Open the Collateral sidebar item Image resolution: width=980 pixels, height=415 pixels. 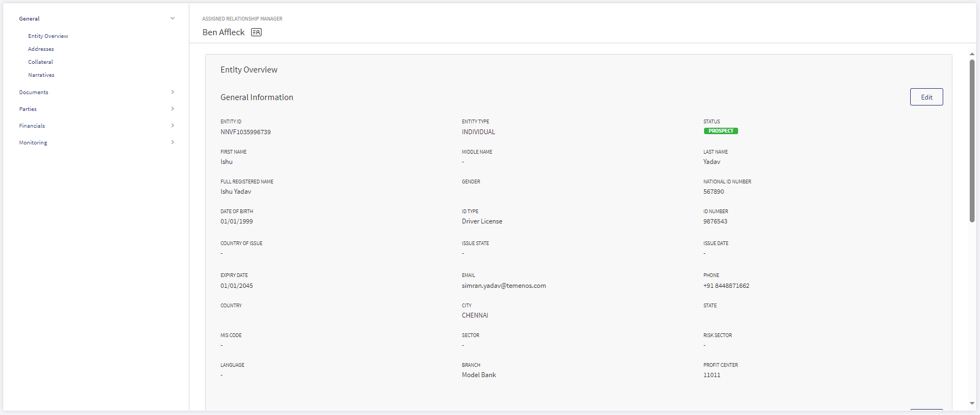tap(41, 62)
